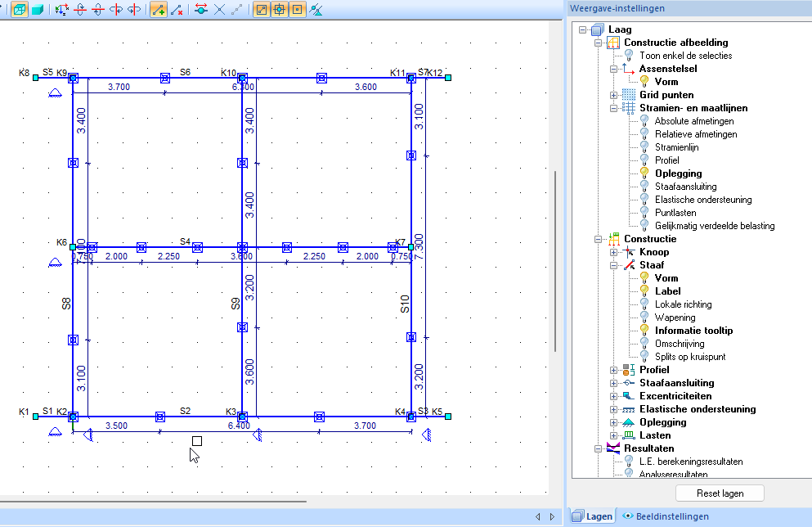812x527 pixels.
Task: Toggle the 'Informatie tooltip' lightbulb
Action: [x=644, y=330]
